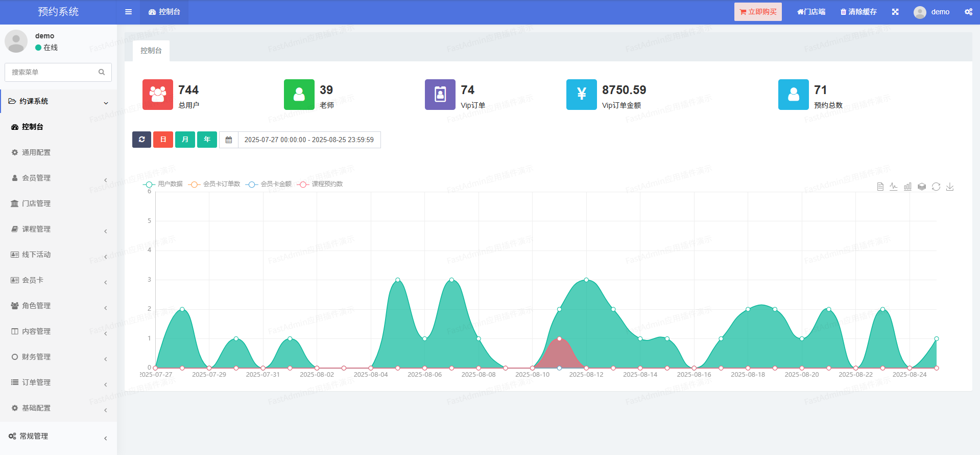
Task: Click the chart restore icon
Action: pyautogui.click(x=936, y=187)
